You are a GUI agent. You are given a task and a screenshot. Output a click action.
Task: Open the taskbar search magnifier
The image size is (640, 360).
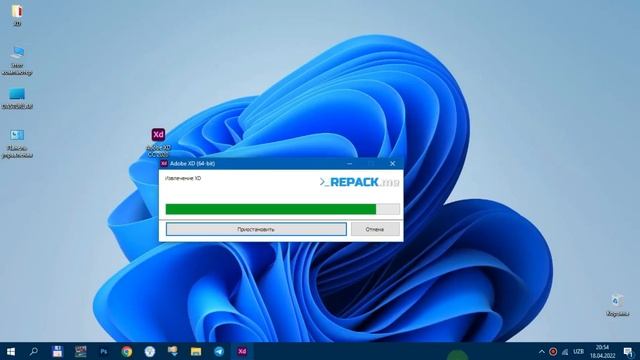(34, 351)
